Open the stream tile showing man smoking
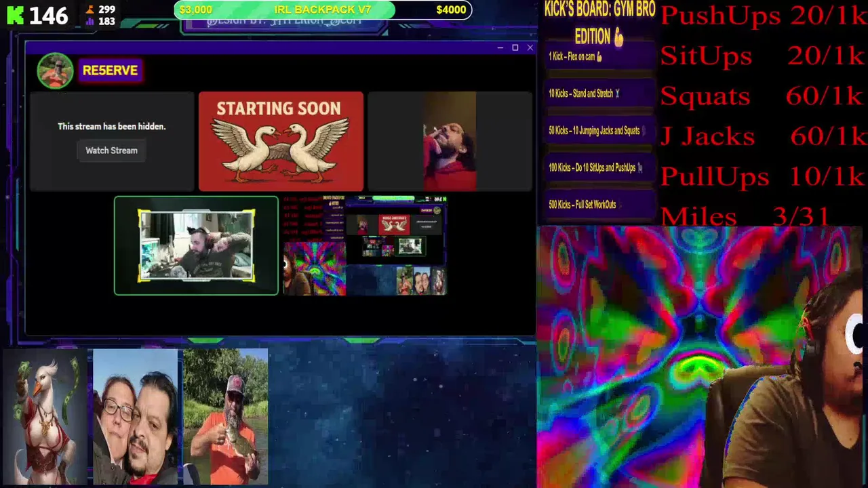 [450, 141]
